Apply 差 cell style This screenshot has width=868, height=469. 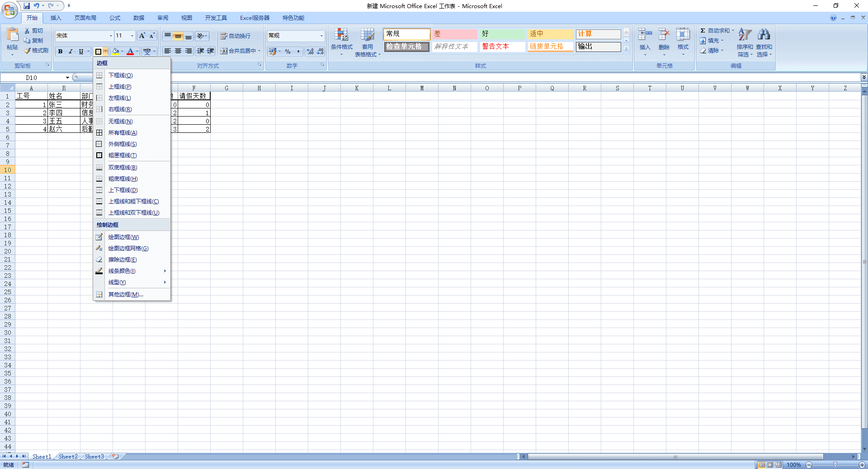click(454, 34)
